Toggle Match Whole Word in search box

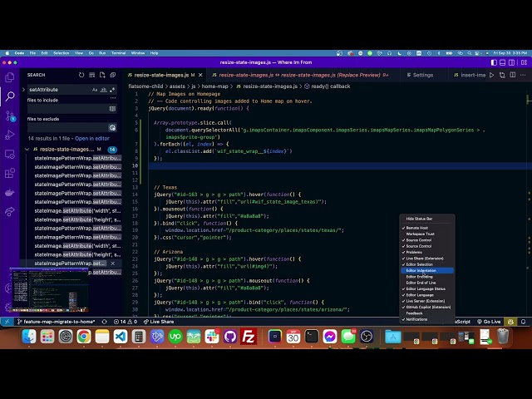103,90
